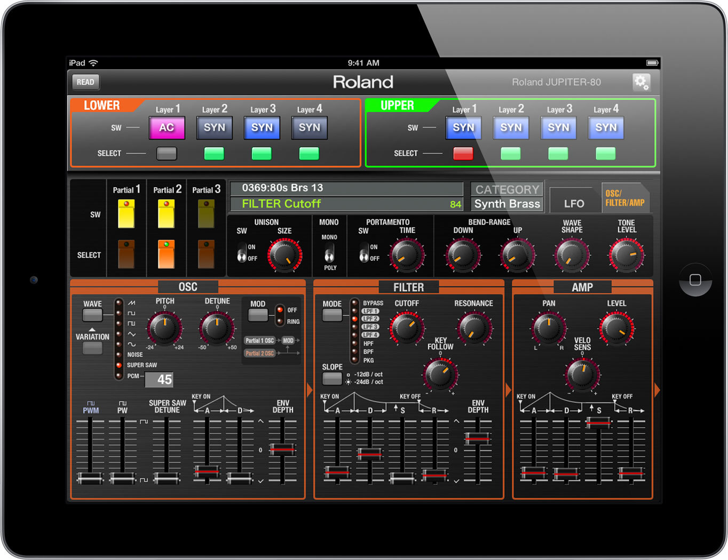Select LPF 3 filter mode

coord(370,327)
